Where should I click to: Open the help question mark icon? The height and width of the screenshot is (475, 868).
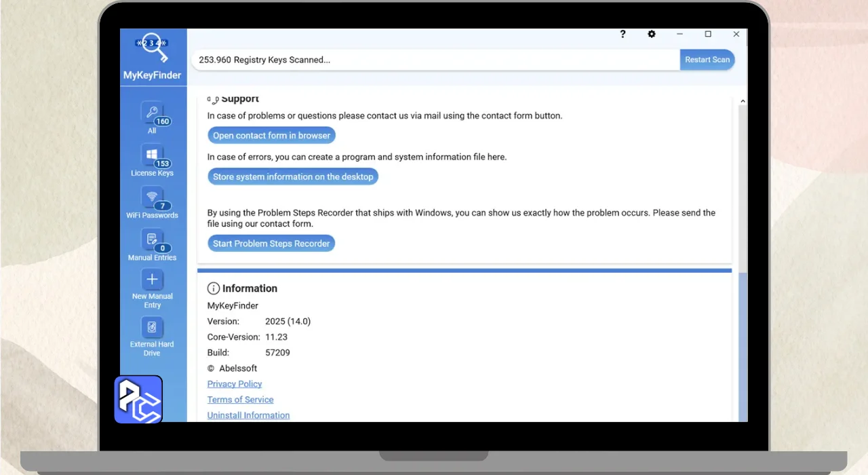(623, 34)
